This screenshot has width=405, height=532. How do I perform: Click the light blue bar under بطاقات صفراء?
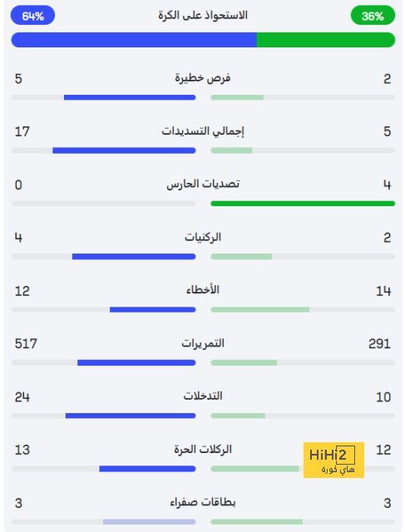[x=150, y=522]
